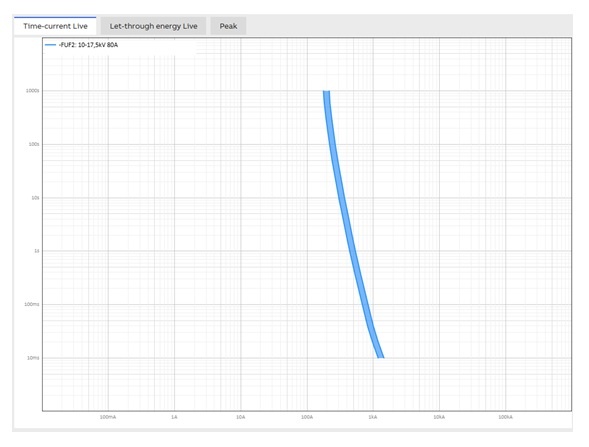
Task: Click the 100mA label on the current axis
Action: [108, 417]
